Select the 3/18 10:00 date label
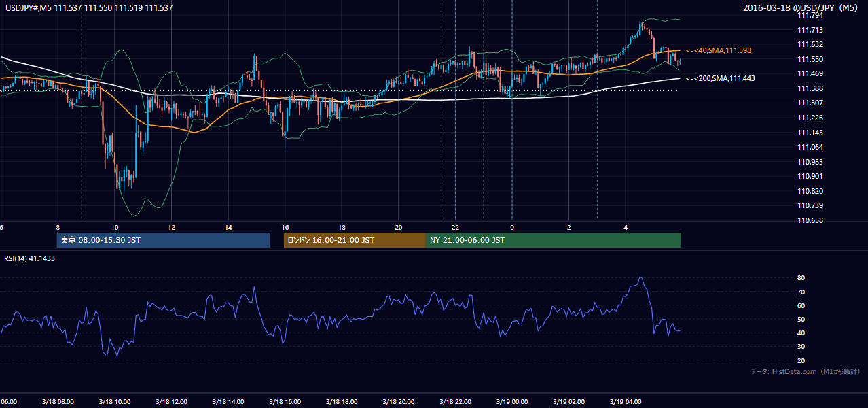This screenshot has width=868, height=408. (x=114, y=402)
